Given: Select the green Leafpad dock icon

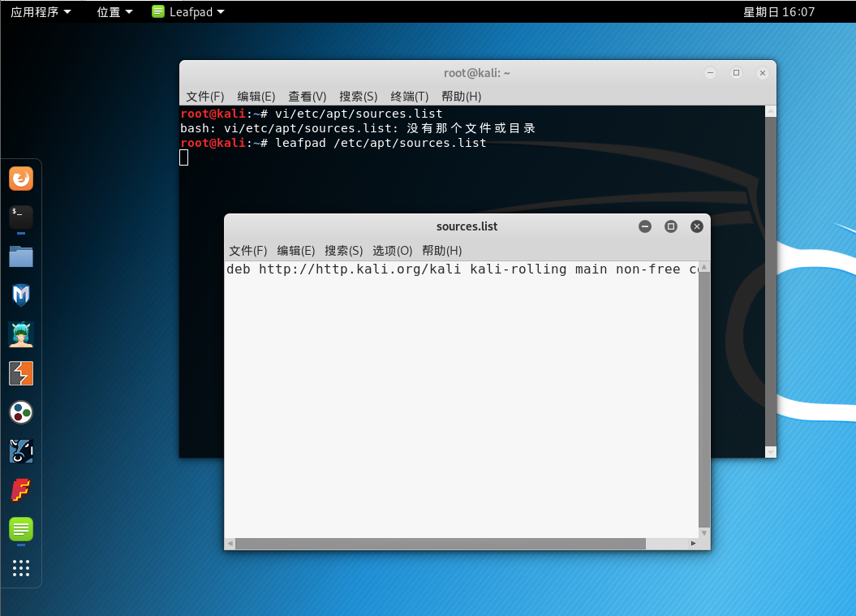Looking at the screenshot, I should point(21,529).
